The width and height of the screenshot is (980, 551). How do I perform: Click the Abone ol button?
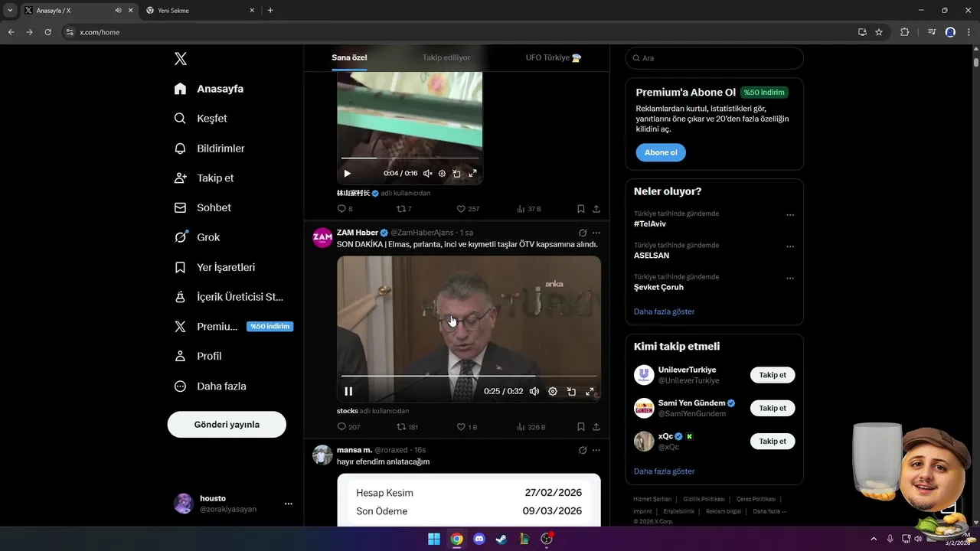[x=661, y=152]
